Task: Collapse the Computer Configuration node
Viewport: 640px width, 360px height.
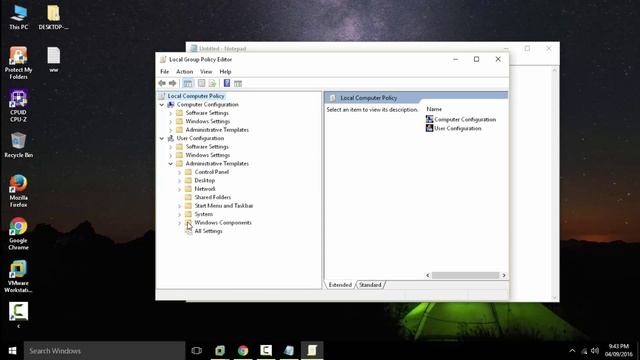Action: 162,104
